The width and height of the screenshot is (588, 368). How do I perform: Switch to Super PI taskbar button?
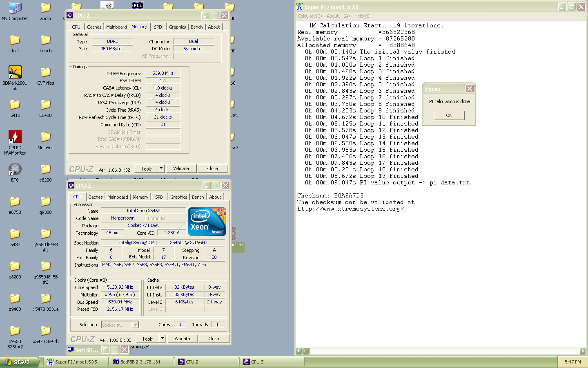pyautogui.click(x=76, y=362)
